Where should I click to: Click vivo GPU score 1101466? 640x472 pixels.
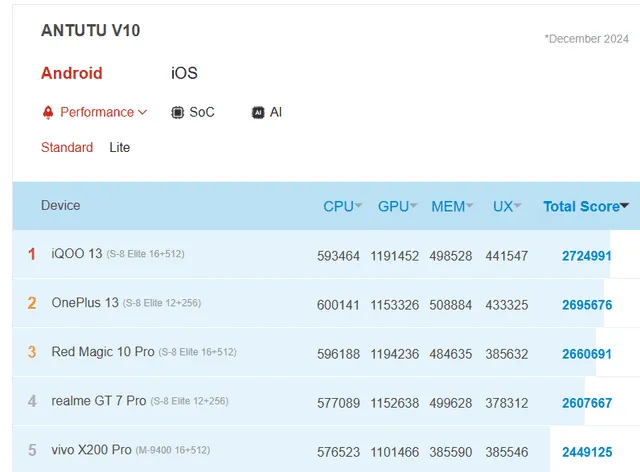click(x=395, y=452)
